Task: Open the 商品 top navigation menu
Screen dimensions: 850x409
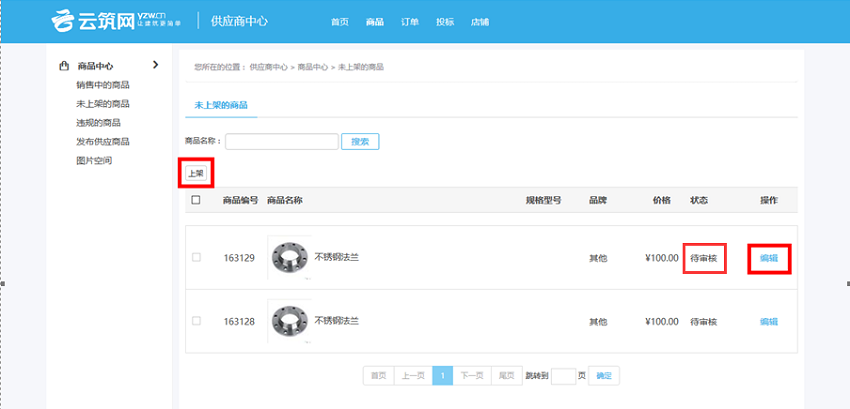Action: tap(375, 21)
